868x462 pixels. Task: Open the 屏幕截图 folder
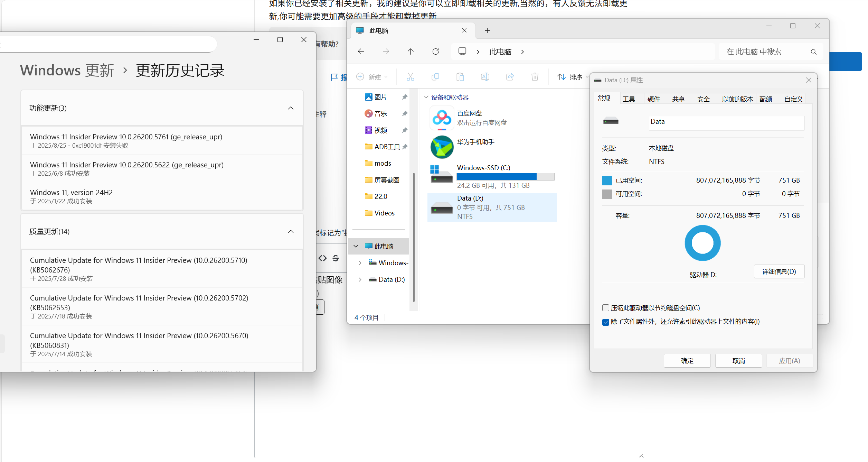(x=382, y=180)
